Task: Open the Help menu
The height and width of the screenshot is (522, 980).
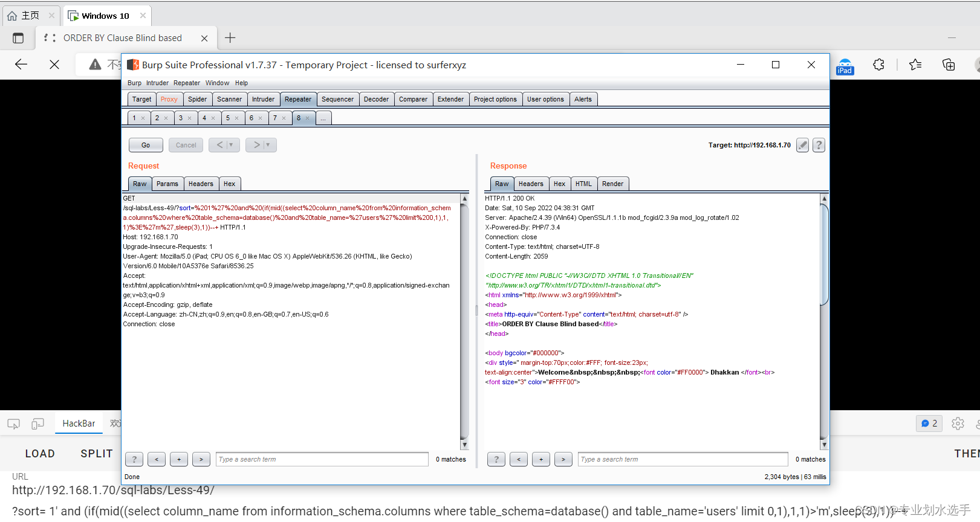Action: point(241,83)
